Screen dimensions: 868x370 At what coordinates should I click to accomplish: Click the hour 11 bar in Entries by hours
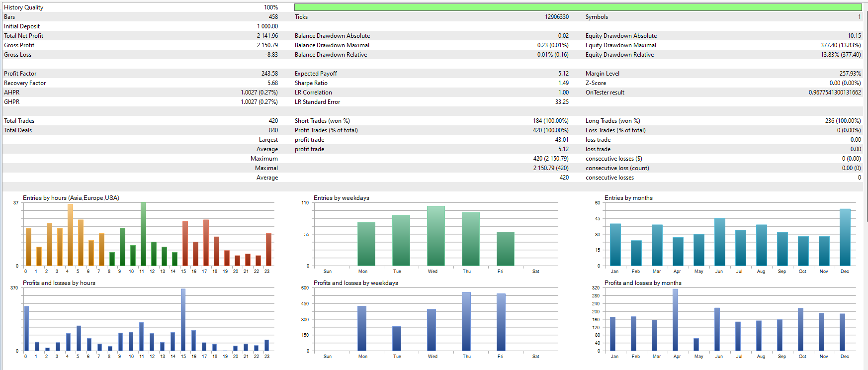143,234
